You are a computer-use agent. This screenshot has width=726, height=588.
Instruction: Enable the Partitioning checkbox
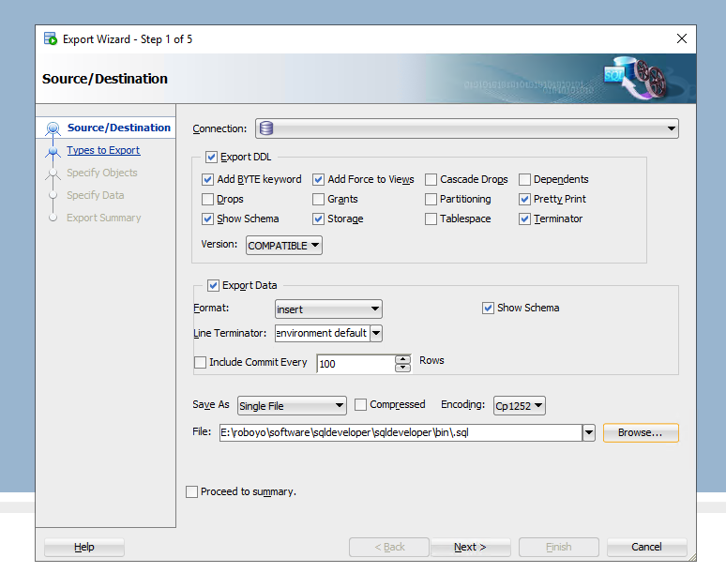431,199
